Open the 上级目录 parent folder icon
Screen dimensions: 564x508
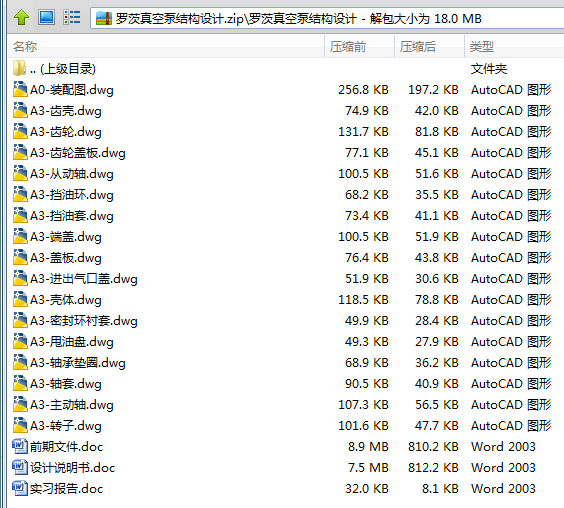pyautogui.click(x=19, y=68)
